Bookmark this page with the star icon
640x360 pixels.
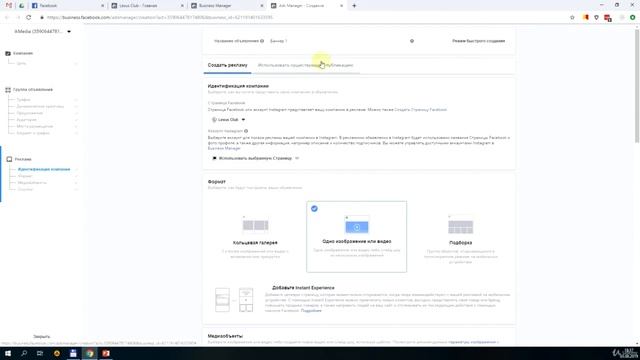pyautogui.click(x=572, y=18)
